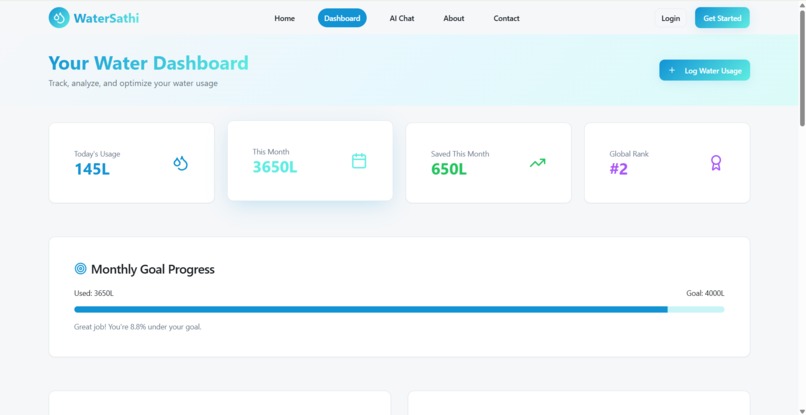The image size is (806, 415).
Task: Click the "Track, analyze, and optimize" subtitle
Action: pos(133,83)
